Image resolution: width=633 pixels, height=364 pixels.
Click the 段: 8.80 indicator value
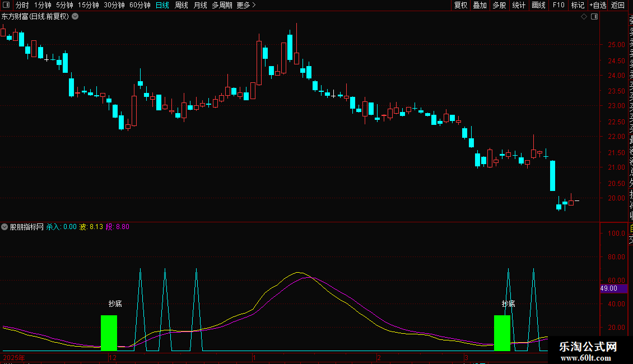[x=118, y=227]
